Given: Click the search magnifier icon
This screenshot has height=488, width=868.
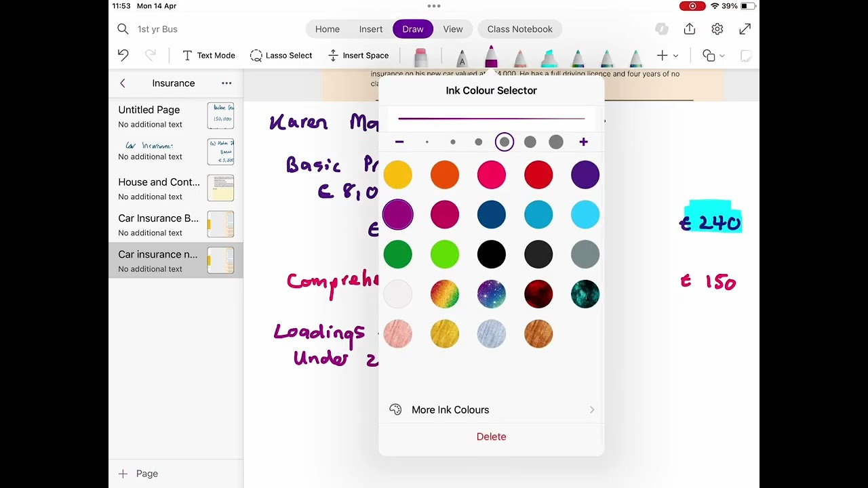Looking at the screenshot, I should click(x=123, y=29).
